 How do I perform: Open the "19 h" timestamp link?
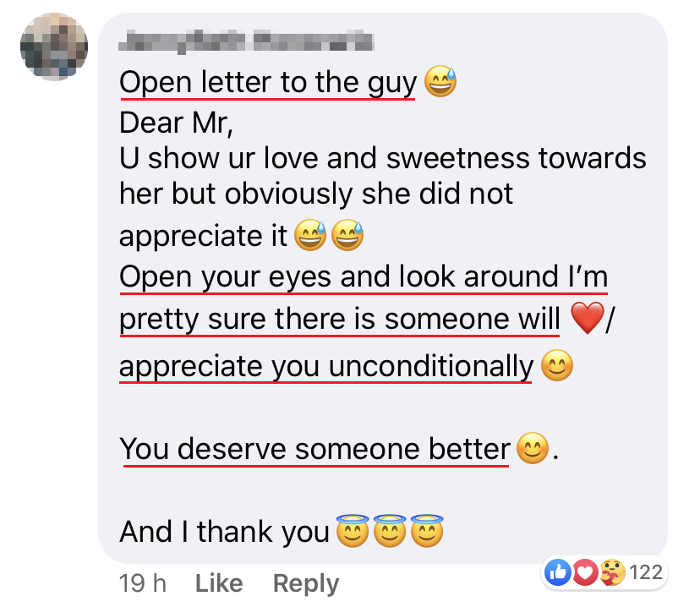(143, 583)
